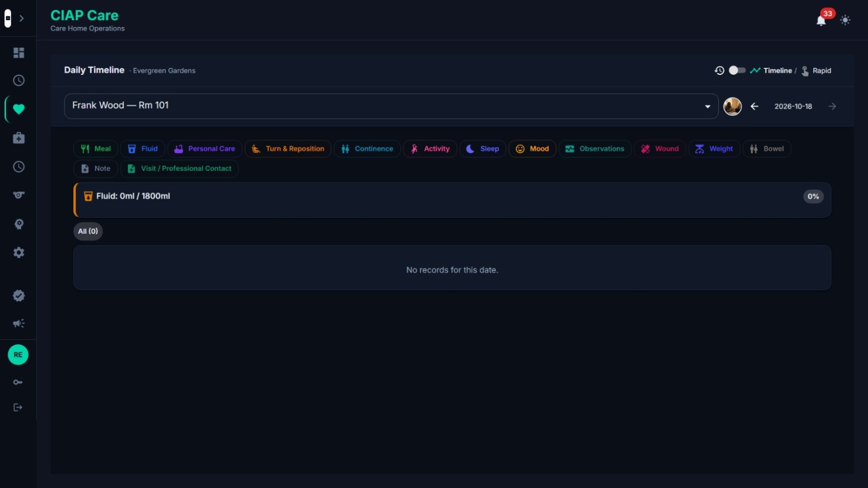The image size is (868, 488).
Task: Go to the previous date arrow
Action: coord(754,106)
